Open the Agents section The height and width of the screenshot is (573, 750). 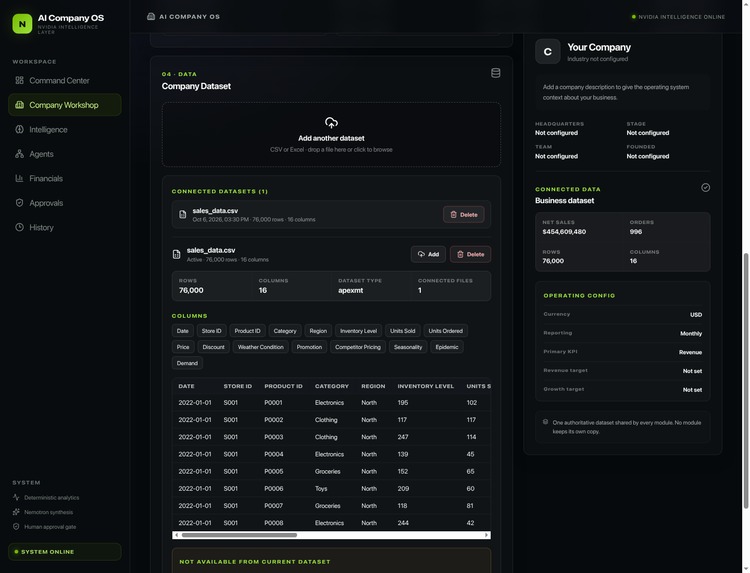[65, 154]
